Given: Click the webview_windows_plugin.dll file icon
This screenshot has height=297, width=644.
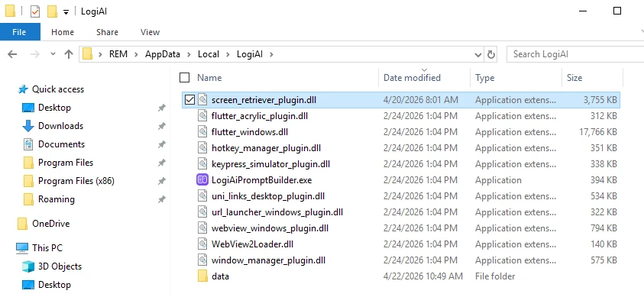Looking at the screenshot, I should pos(202,228).
